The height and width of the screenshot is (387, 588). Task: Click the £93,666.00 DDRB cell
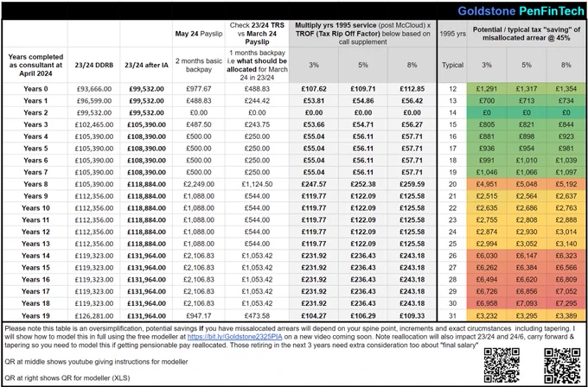pos(93,89)
